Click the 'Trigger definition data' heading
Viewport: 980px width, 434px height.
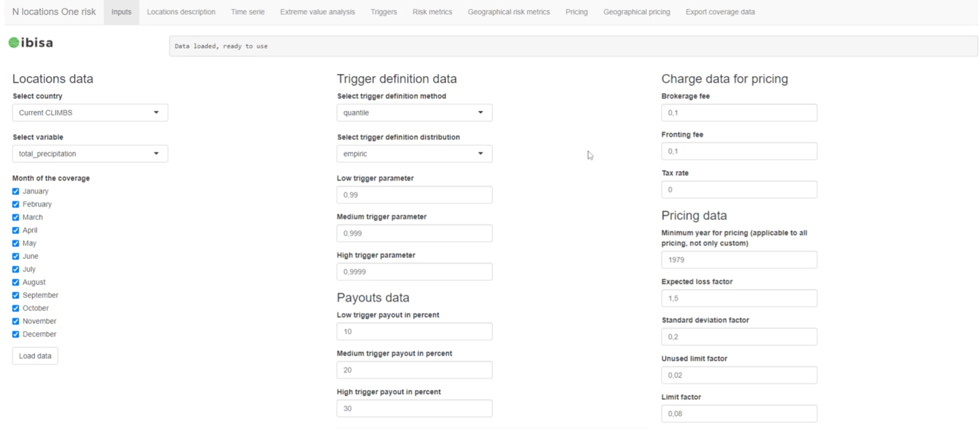coord(397,79)
